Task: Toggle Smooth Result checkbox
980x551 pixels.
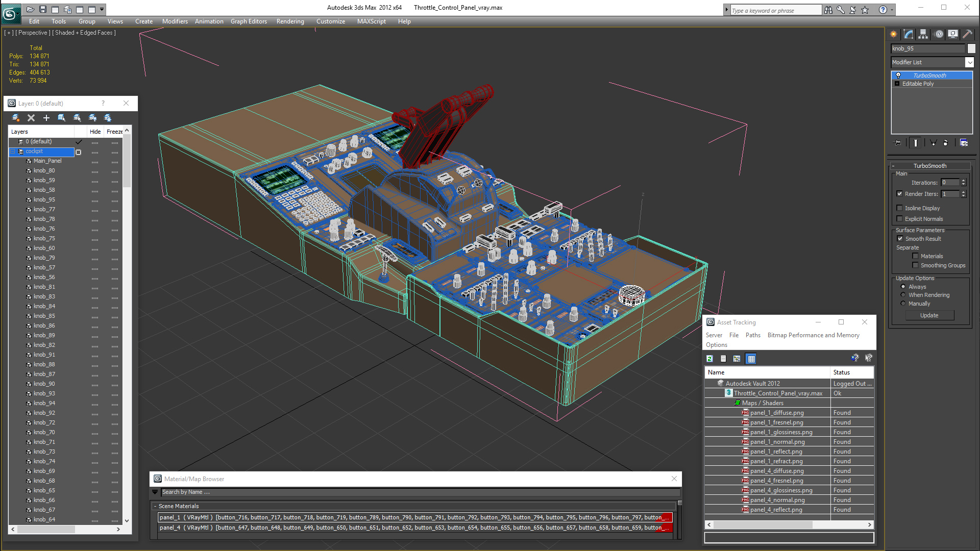Action: (900, 239)
